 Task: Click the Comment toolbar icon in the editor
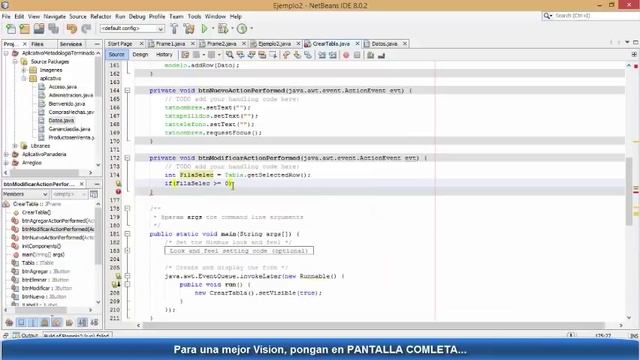(371, 55)
